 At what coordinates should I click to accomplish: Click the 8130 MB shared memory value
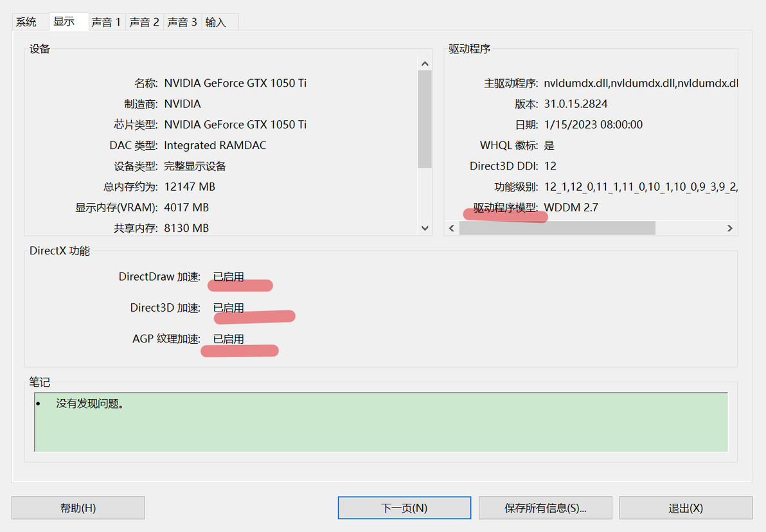point(186,228)
